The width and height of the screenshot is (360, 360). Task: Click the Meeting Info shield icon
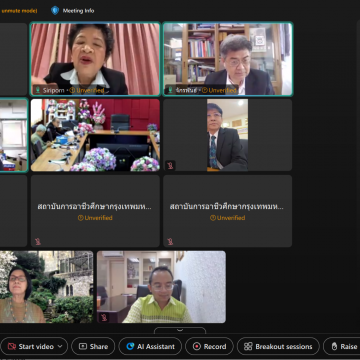point(55,11)
